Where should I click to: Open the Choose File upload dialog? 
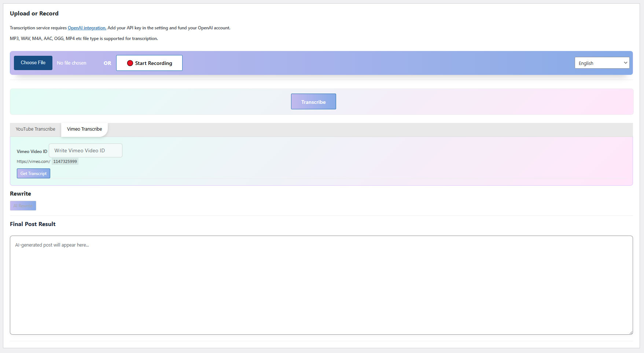pyautogui.click(x=33, y=63)
